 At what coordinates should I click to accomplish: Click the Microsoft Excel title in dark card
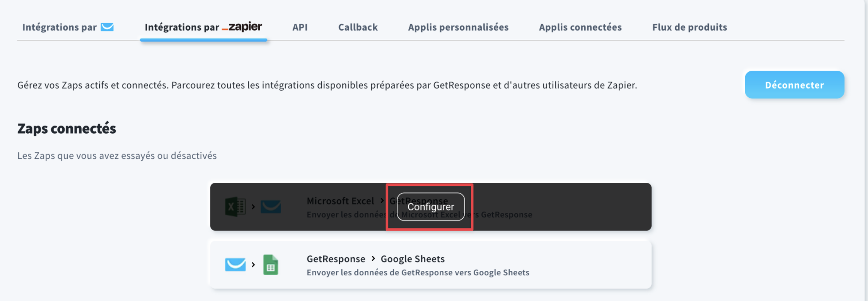click(340, 201)
